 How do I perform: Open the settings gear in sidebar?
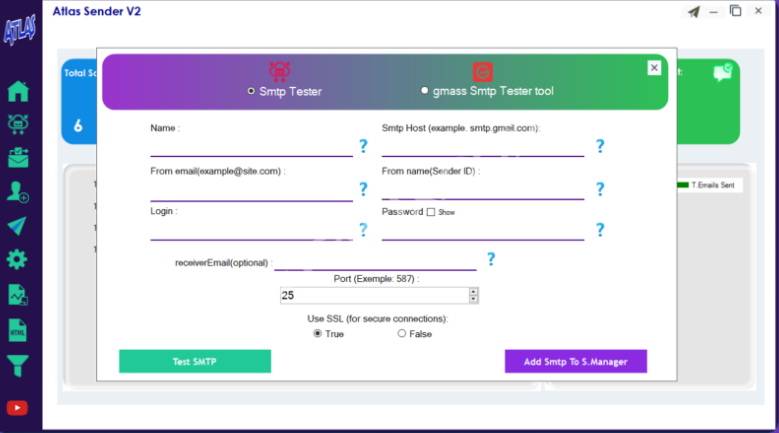(18, 260)
